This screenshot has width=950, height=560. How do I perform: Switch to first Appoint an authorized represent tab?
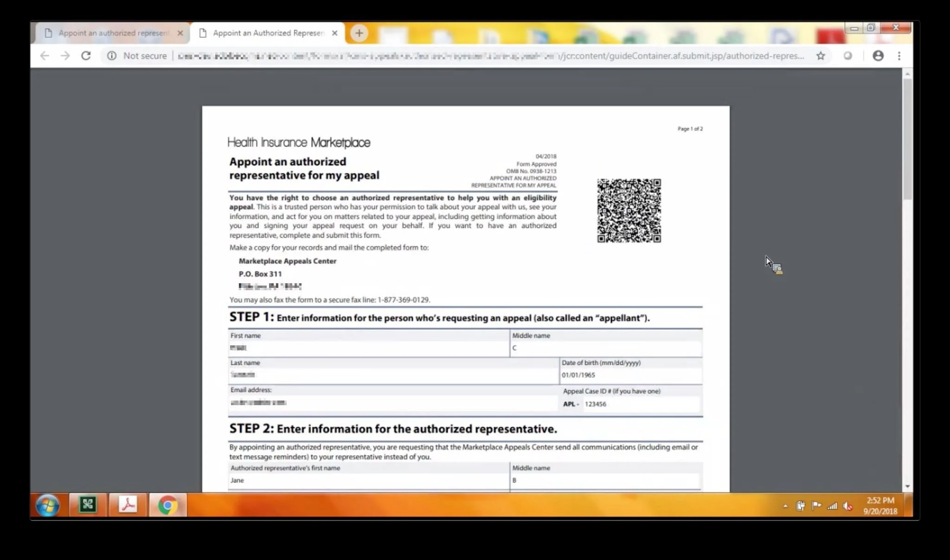[x=113, y=33]
